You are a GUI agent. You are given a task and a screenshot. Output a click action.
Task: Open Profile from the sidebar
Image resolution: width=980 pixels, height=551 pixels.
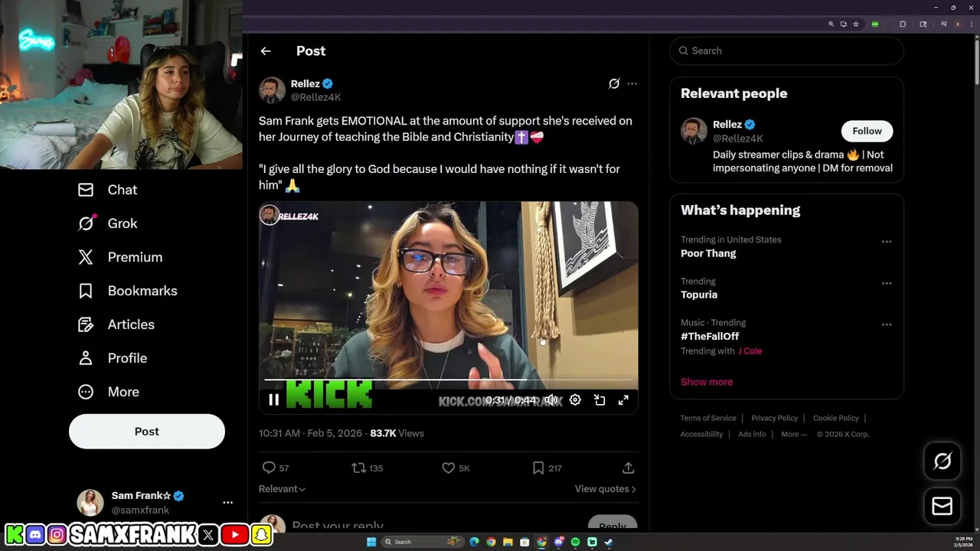point(112,358)
